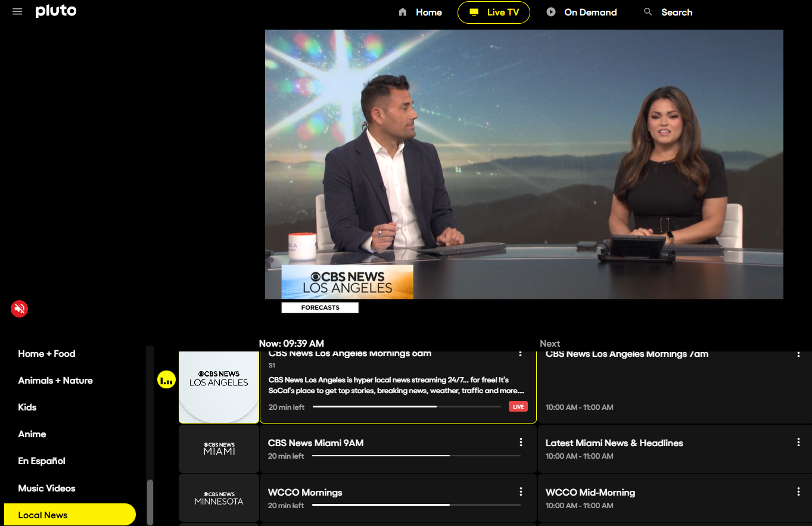812x526 pixels.
Task: Click '20 min left' in CBS News Miami row
Action: tap(286, 456)
